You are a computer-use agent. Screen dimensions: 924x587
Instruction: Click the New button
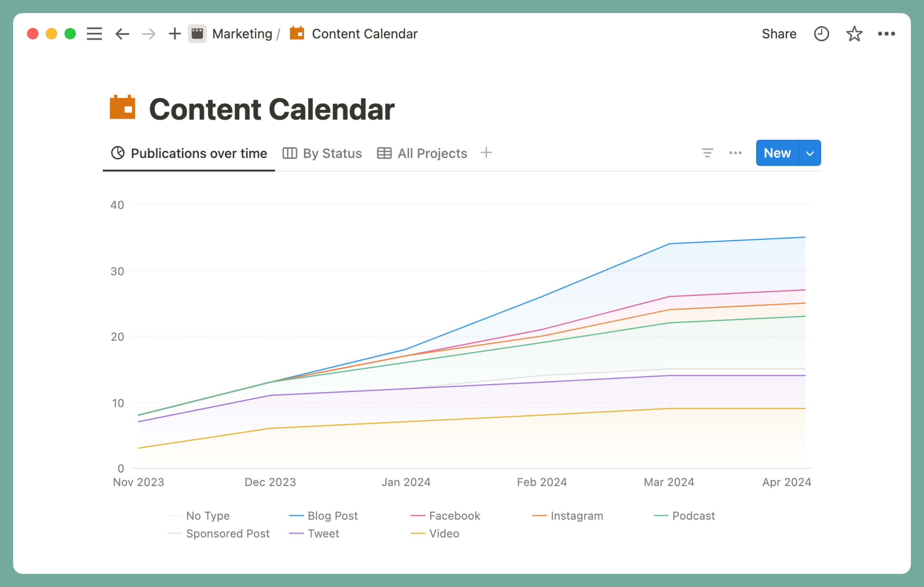(x=777, y=153)
